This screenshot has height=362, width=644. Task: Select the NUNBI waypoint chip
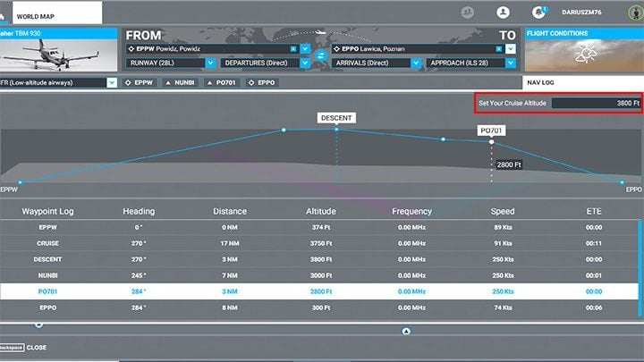click(x=179, y=82)
